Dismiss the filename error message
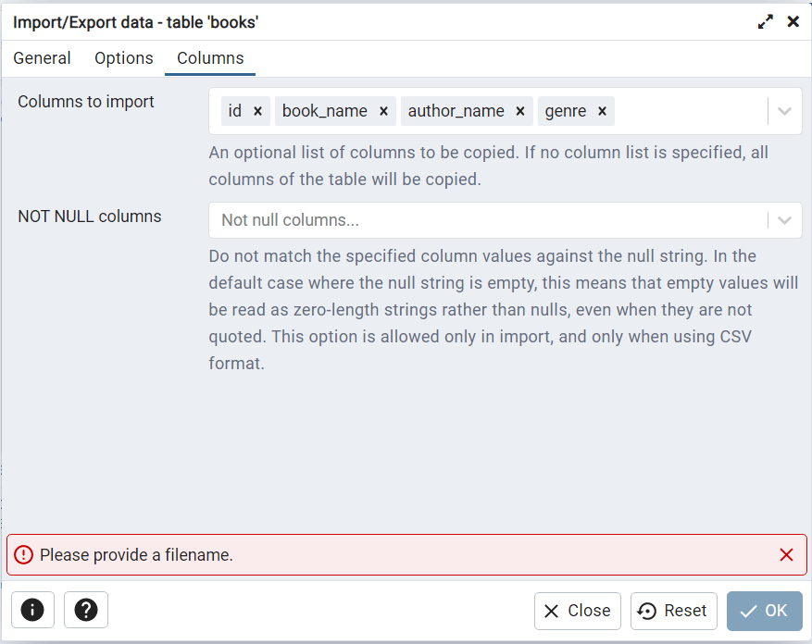 786,555
